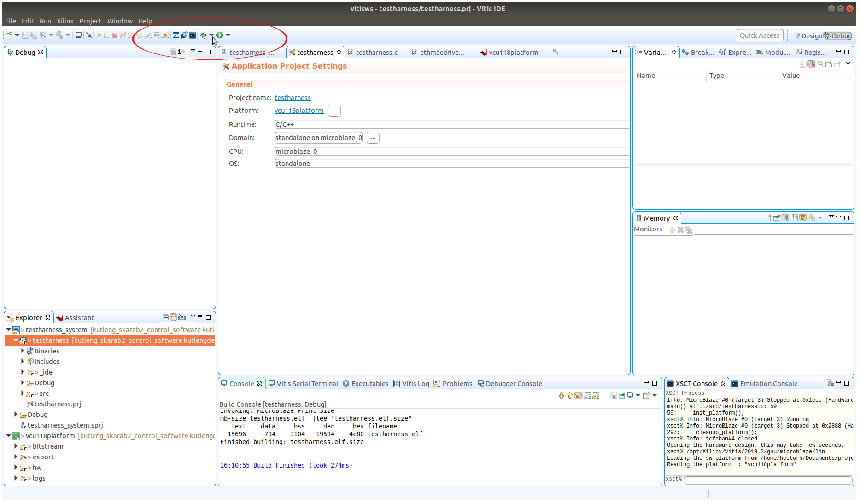Open the Emulation Console tab

[x=764, y=383]
